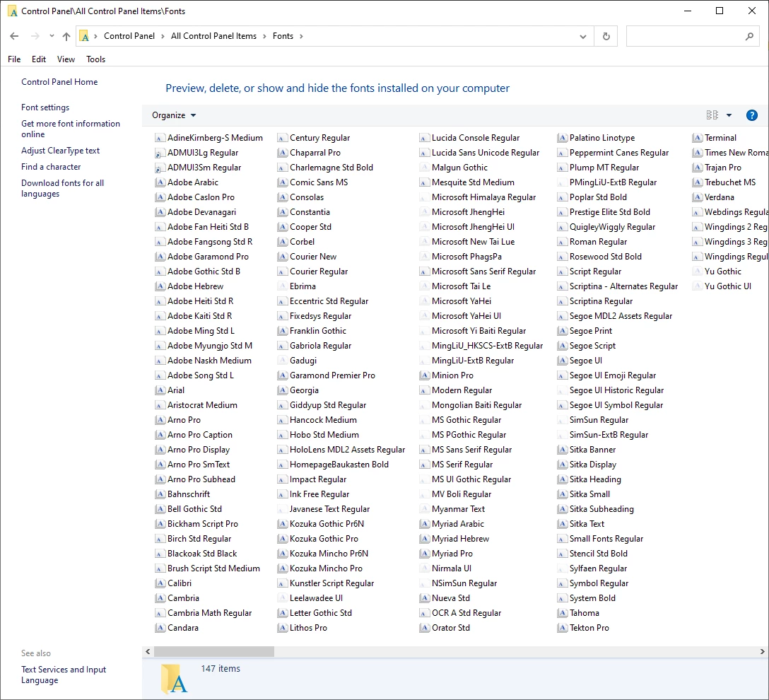Go to Control Panel Home

click(59, 82)
